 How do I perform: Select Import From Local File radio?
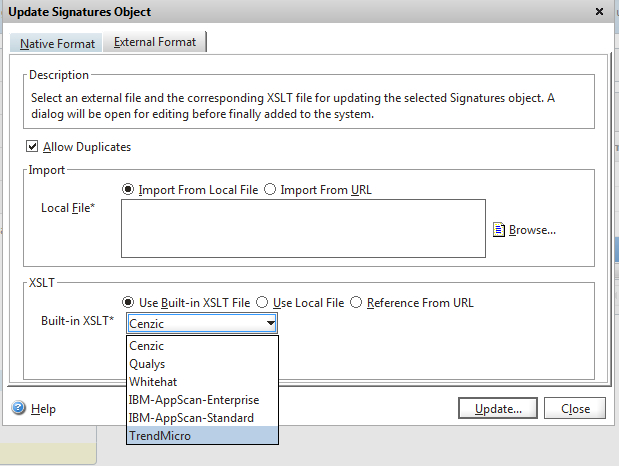coord(128,189)
